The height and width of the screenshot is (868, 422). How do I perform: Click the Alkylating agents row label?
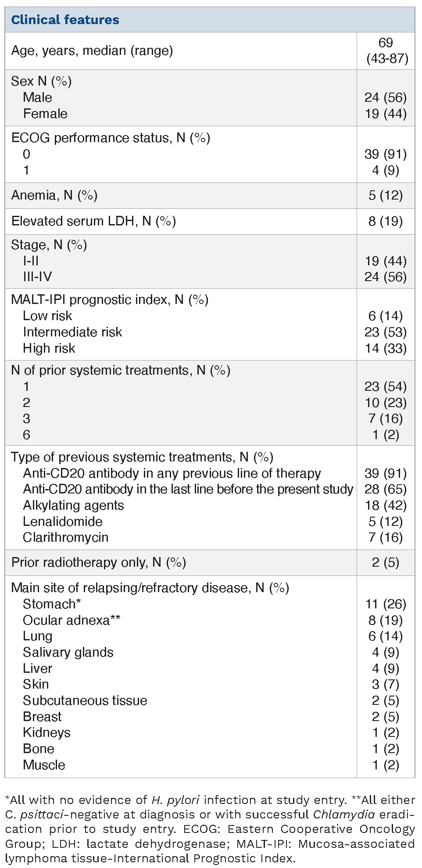(73, 505)
